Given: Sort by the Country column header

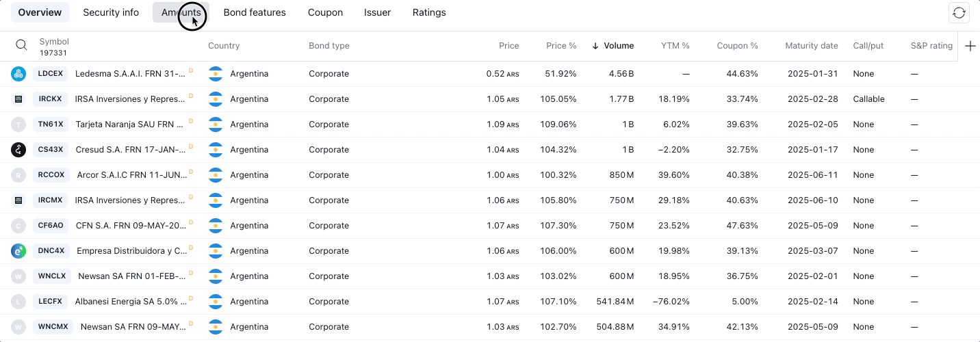Looking at the screenshot, I should [x=224, y=46].
